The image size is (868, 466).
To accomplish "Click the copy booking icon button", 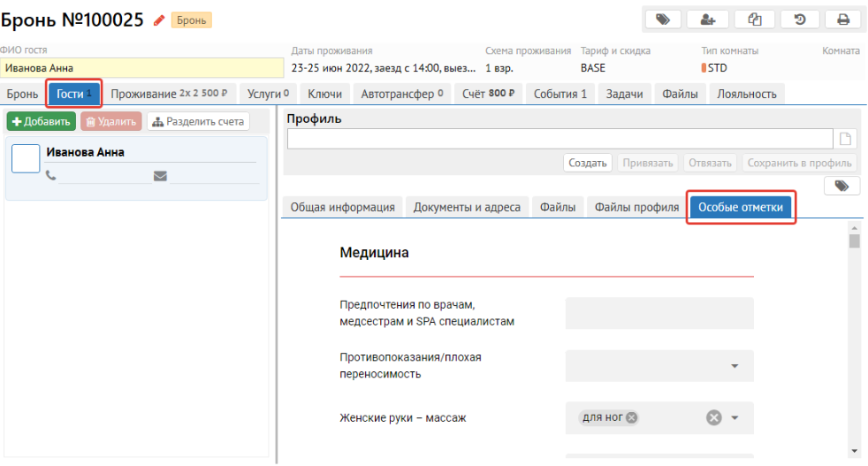I will tap(756, 19).
